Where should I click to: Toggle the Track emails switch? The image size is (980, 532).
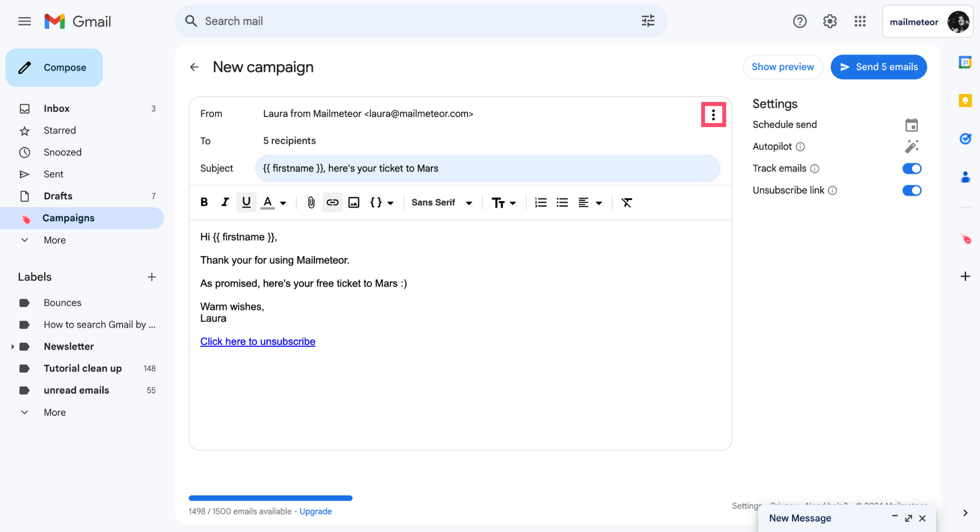click(x=911, y=169)
